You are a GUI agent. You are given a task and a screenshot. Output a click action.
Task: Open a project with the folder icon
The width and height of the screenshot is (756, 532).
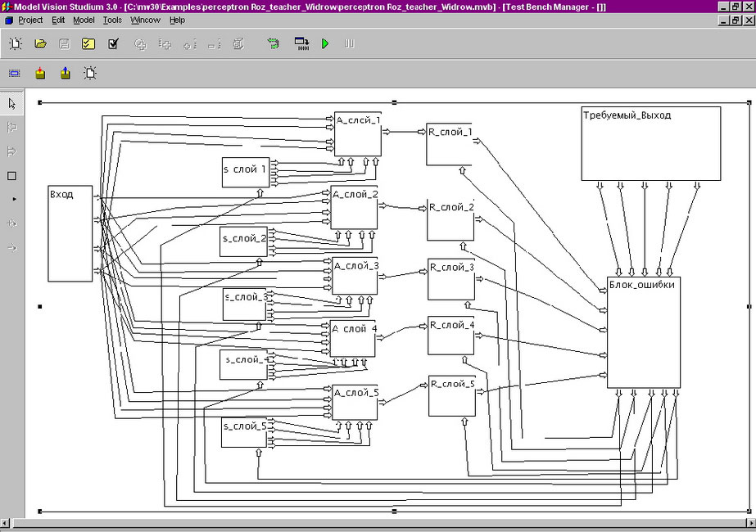click(40, 44)
